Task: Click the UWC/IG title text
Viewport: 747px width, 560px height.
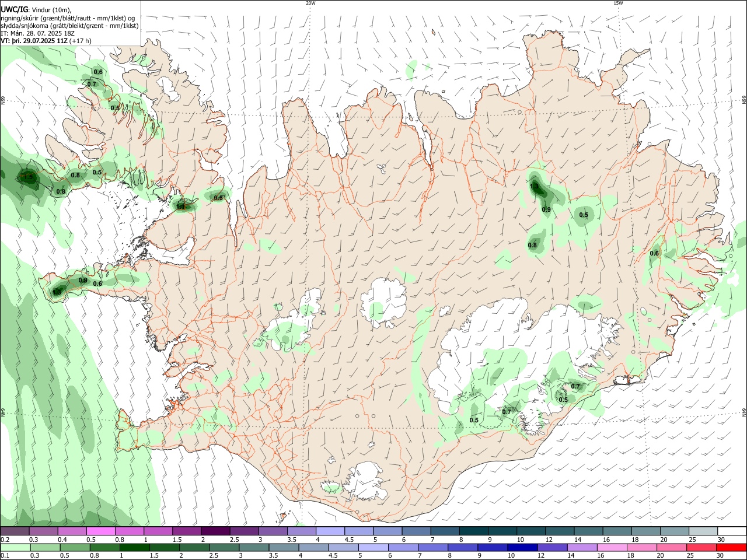Action: click(14, 9)
